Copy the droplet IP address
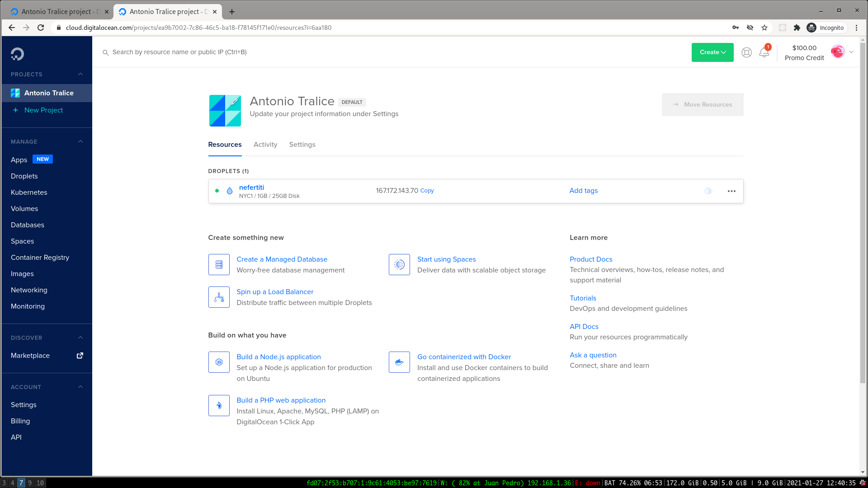 click(x=427, y=191)
